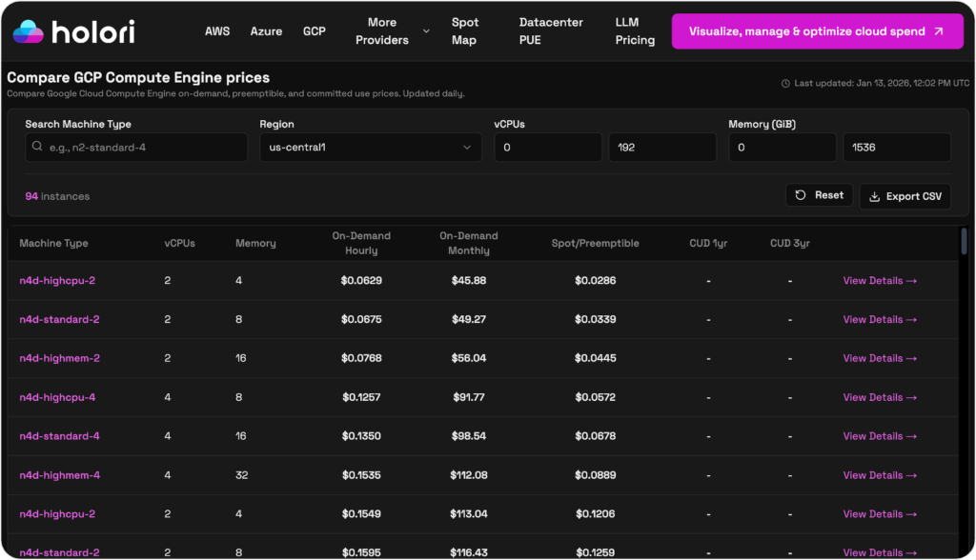This screenshot has width=976, height=560.
Task: Open View Details for n4d-standard-4
Action: point(880,436)
